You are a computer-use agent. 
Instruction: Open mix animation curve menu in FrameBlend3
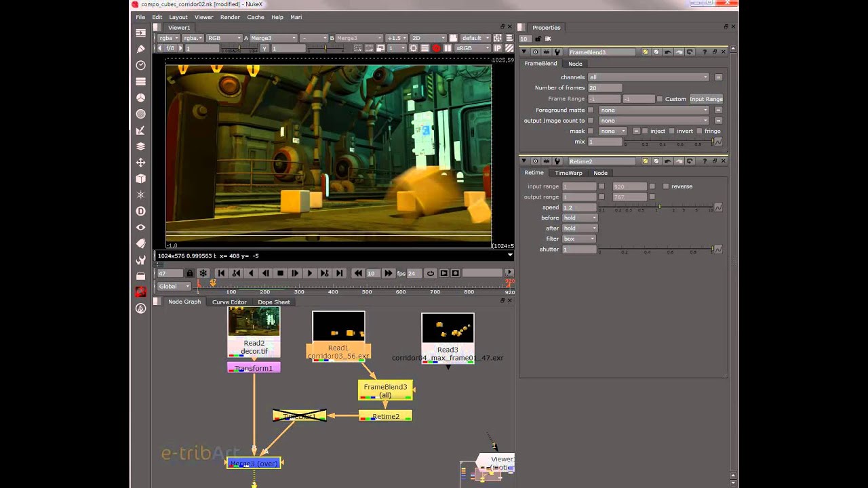point(718,142)
